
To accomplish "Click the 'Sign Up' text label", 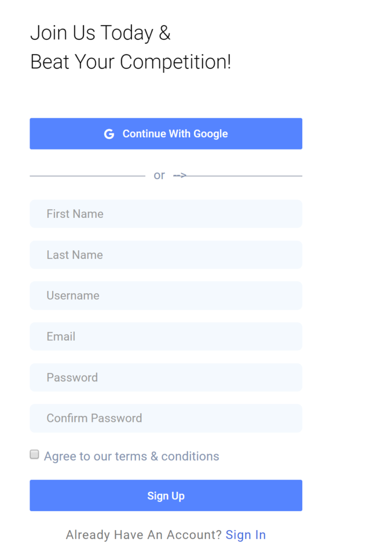I will pos(166,496).
